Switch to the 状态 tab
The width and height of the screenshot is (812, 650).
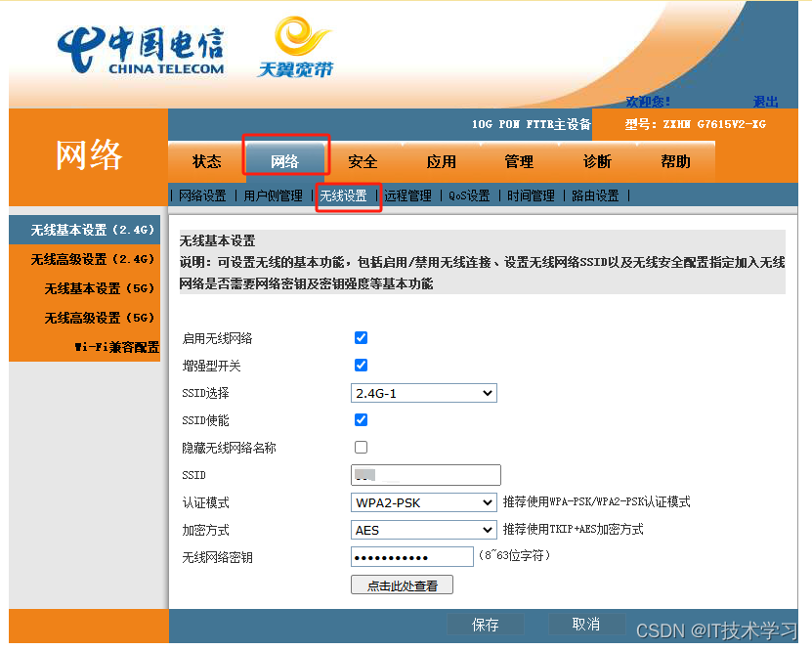pos(206,161)
